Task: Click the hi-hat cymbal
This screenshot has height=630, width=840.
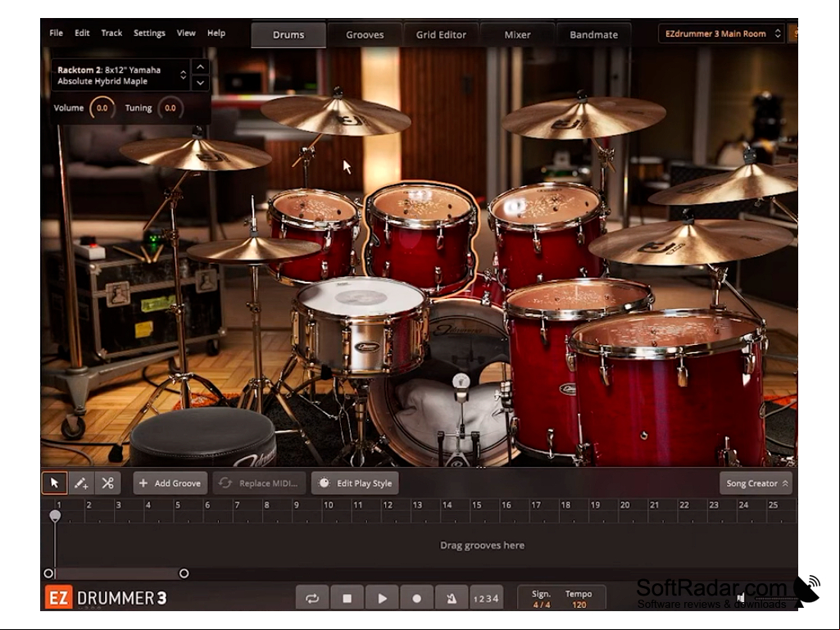Action: (253, 250)
